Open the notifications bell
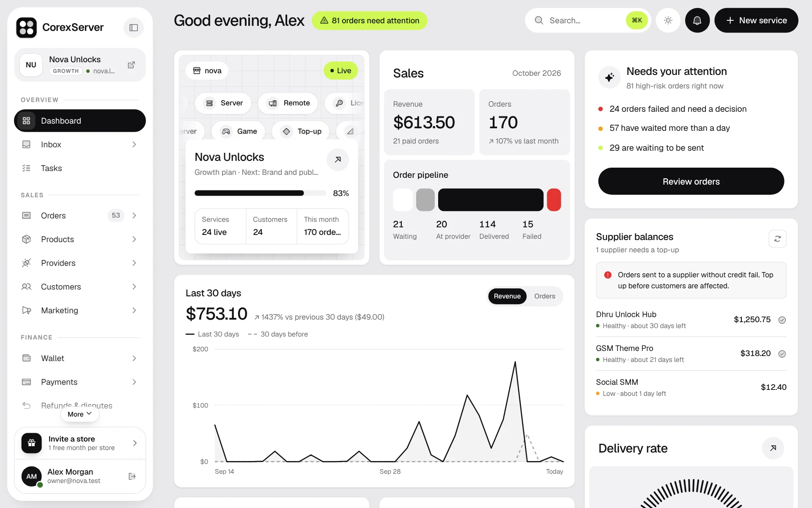This screenshot has width=812, height=508. [697, 20]
